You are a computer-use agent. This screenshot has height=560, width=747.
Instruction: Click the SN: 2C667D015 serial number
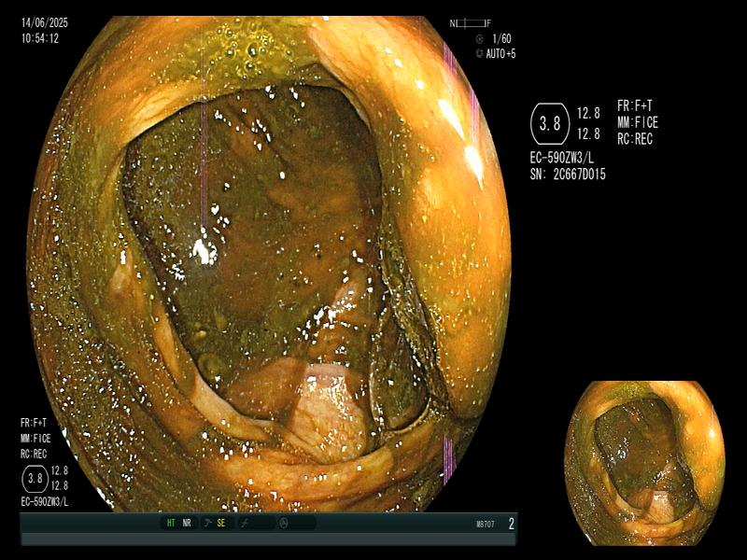(568, 175)
